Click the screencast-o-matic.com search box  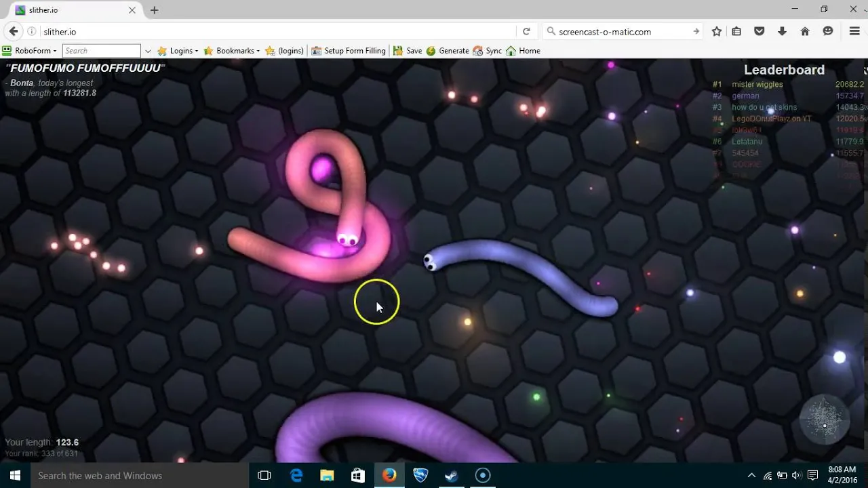pos(623,31)
